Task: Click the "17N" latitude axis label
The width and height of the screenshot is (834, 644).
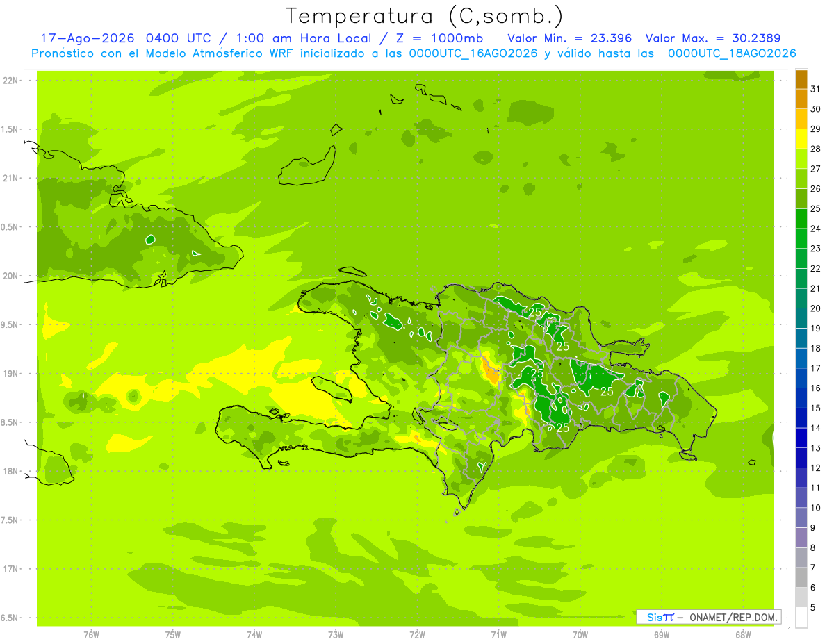Action: click(11, 570)
